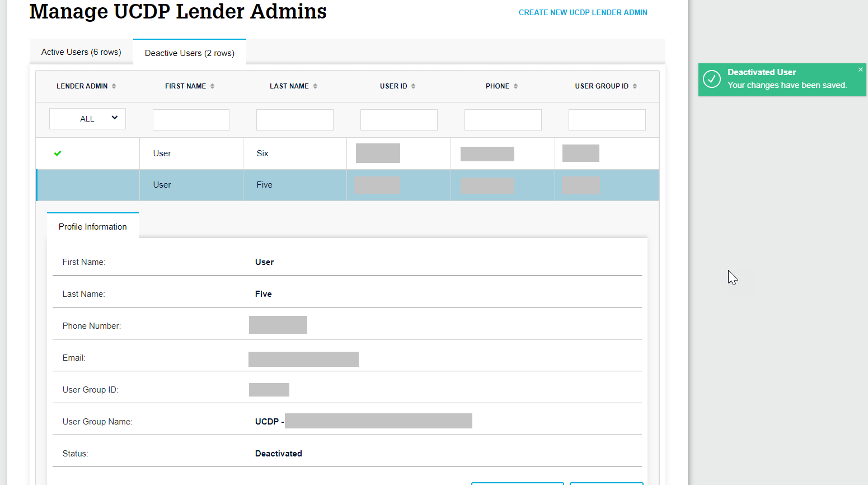Dismiss the Deactivated User notification
The image size is (868, 485).
(x=860, y=69)
